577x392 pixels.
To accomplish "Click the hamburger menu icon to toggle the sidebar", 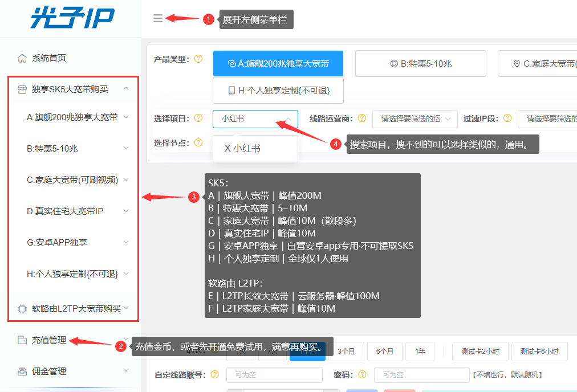I will [x=158, y=18].
